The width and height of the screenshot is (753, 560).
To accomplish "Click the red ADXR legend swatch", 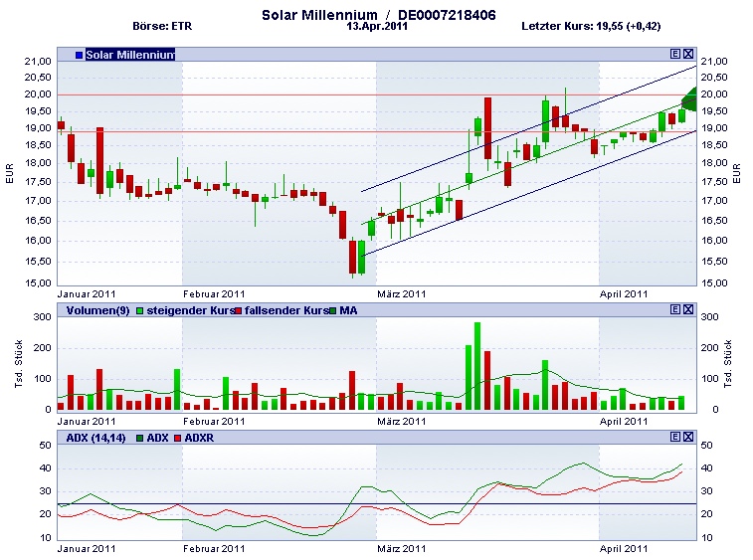I will point(178,438).
